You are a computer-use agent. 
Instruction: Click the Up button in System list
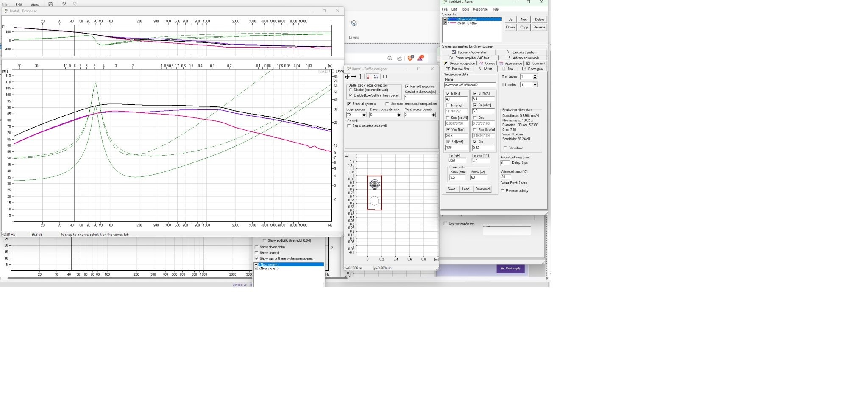coord(510,20)
